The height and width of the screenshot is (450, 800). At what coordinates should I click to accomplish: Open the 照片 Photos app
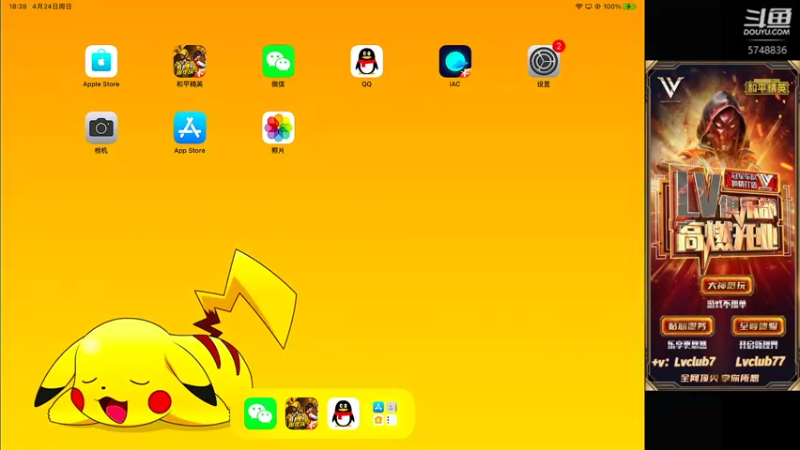pyautogui.click(x=278, y=128)
